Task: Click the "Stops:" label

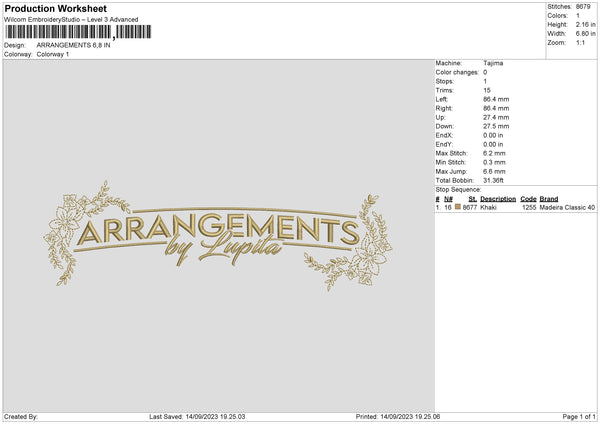Action: coord(445,82)
